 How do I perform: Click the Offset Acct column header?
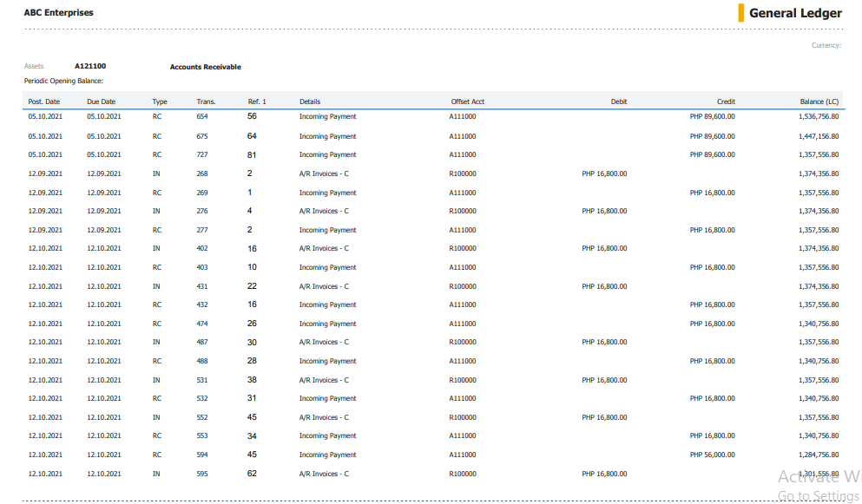468,101
